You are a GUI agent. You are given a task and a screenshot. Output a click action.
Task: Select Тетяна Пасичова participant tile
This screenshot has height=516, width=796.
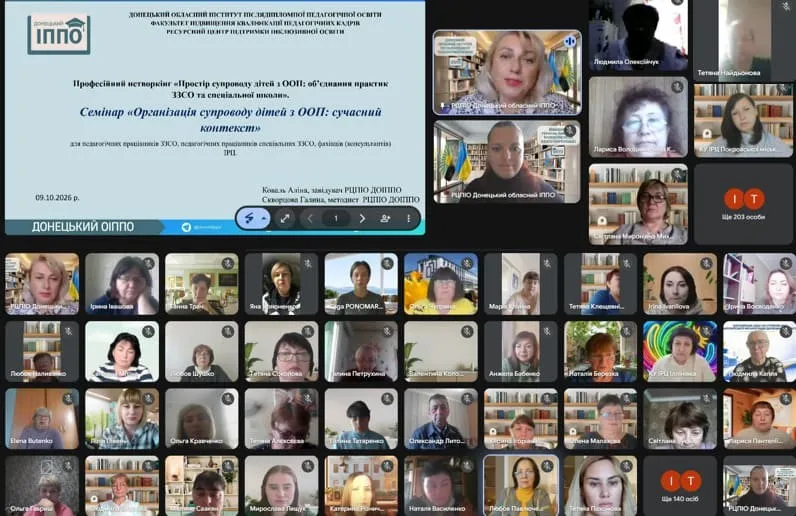coord(600,486)
